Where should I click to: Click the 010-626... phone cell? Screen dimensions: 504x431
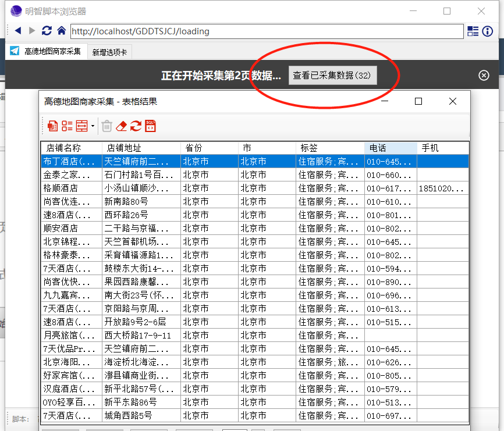pyautogui.click(x=391, y=362)
